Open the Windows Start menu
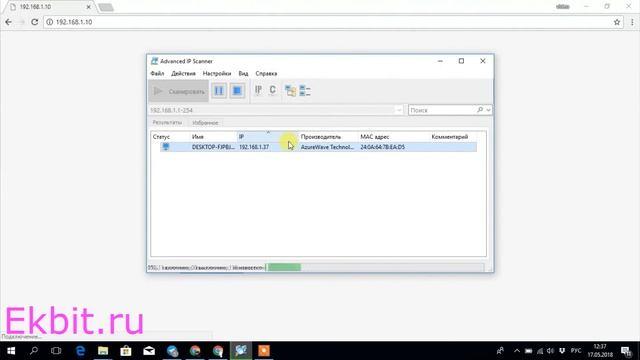This screenshot has width=640, height=360. point(11,351)
